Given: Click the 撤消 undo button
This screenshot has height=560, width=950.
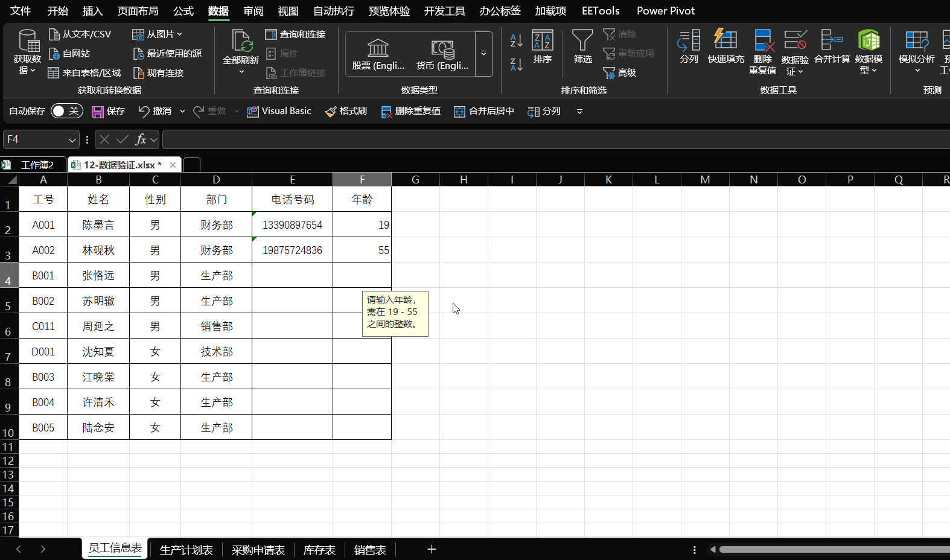Looking at the screenshot, I should click(155, 111).
